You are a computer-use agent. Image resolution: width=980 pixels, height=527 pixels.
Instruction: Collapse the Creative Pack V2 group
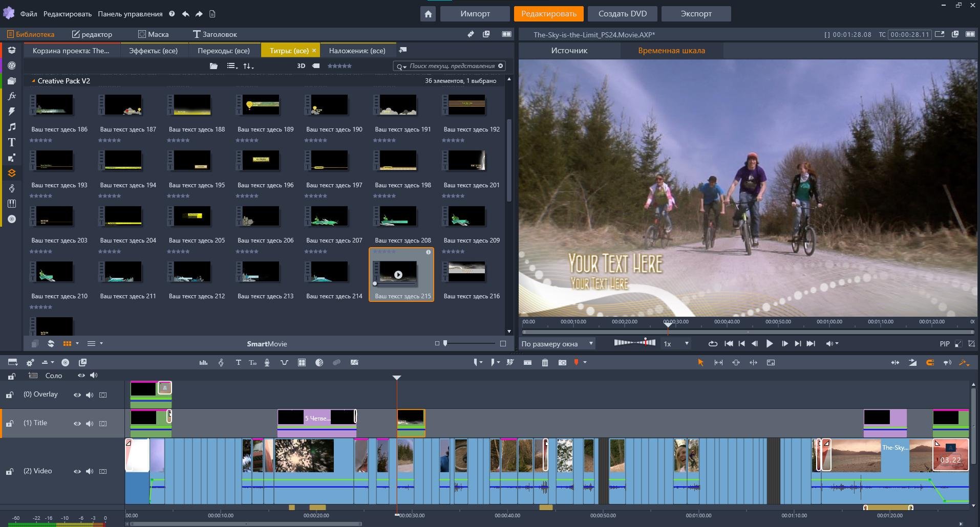(x=33, y=81)
